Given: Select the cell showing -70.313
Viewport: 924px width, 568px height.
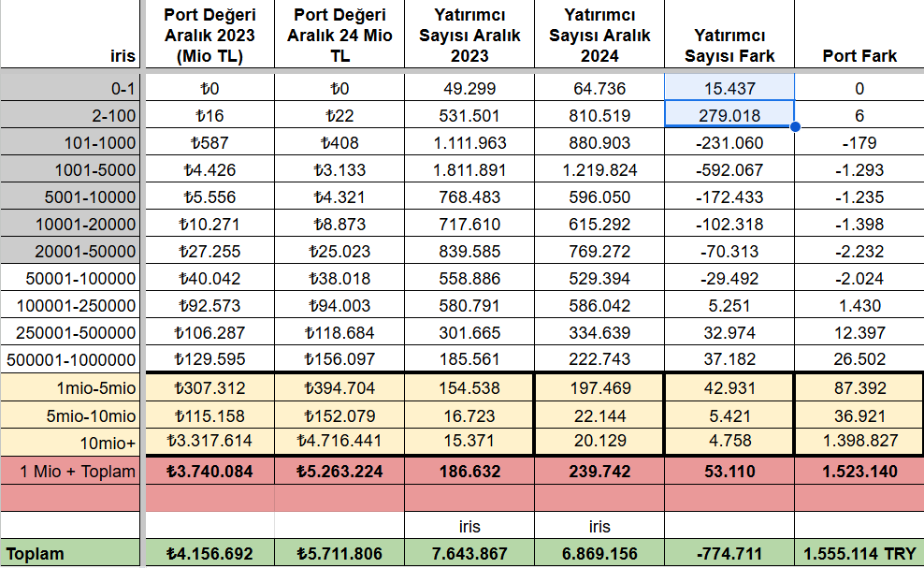Looking at the screenshot, I should pyautogui.click(x=729, y=251).
